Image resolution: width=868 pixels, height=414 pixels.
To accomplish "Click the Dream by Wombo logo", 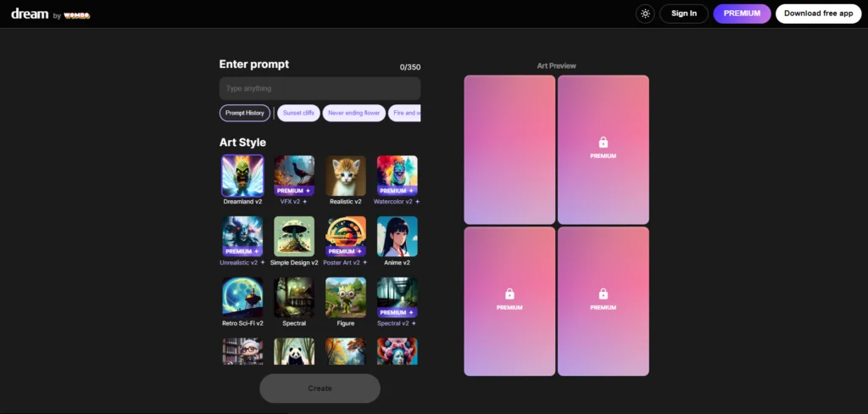I will (x=50, y=14).
